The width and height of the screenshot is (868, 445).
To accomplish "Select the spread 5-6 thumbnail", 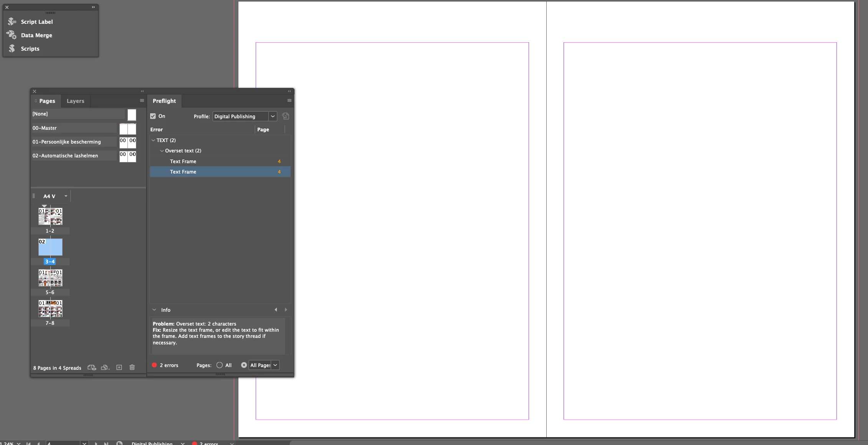I will (50, 278).
